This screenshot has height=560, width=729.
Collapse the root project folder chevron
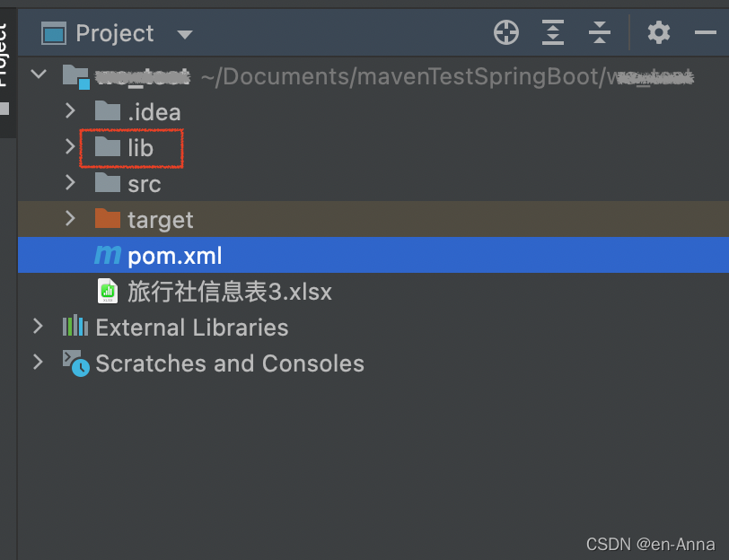[x=39, y=74]
